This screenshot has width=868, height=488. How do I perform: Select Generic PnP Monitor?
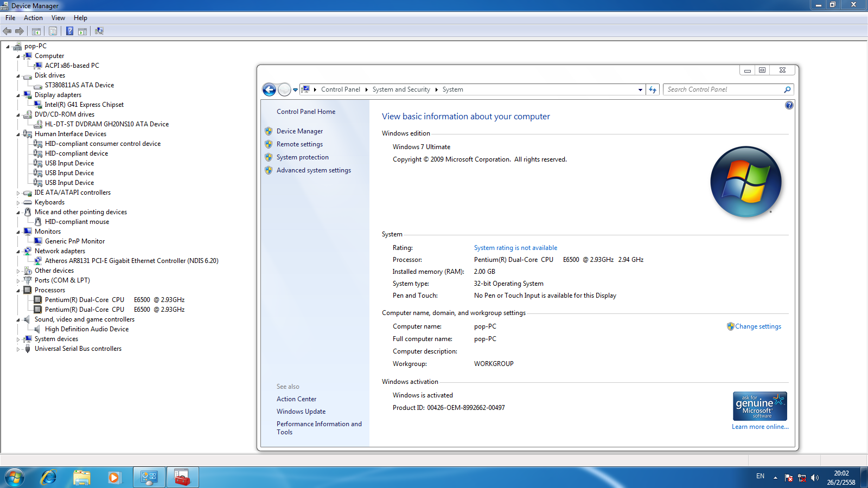coord(75,241)
